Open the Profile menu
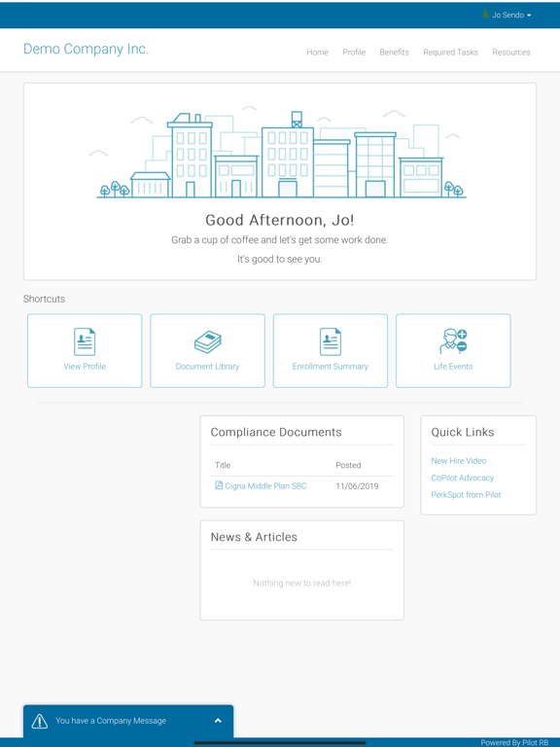 (354, 53)
